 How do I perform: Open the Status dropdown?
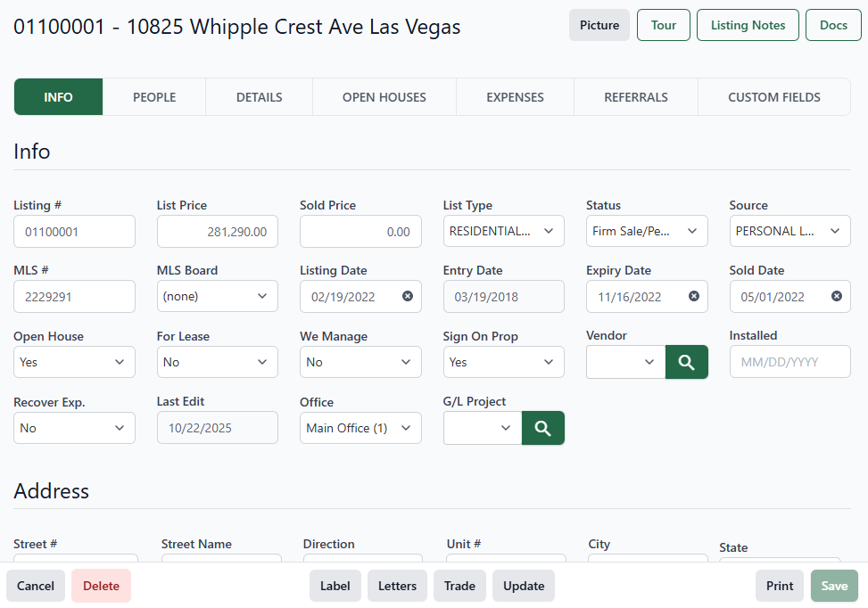click(647, 231)
